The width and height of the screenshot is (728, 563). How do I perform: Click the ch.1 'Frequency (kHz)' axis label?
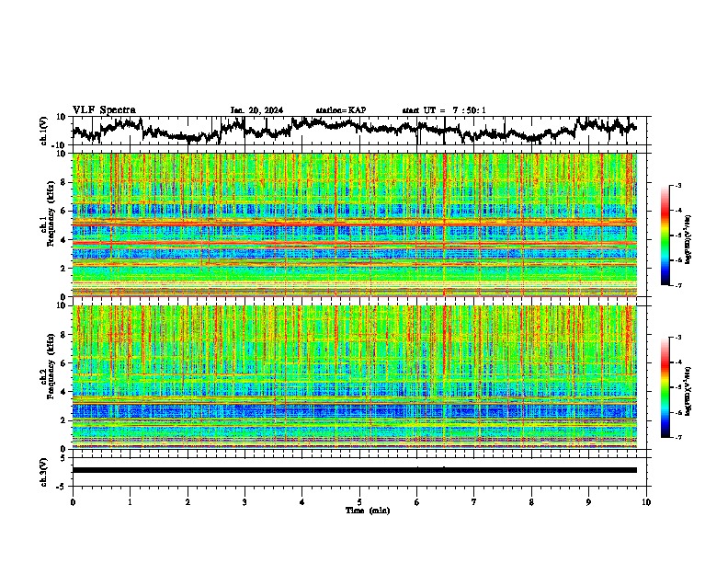[51, 214]
